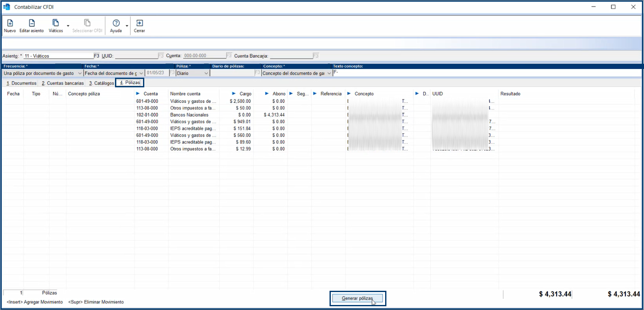Open the Frecuencia dropdown
Screen dimensions: 644x310
point(80,73)
